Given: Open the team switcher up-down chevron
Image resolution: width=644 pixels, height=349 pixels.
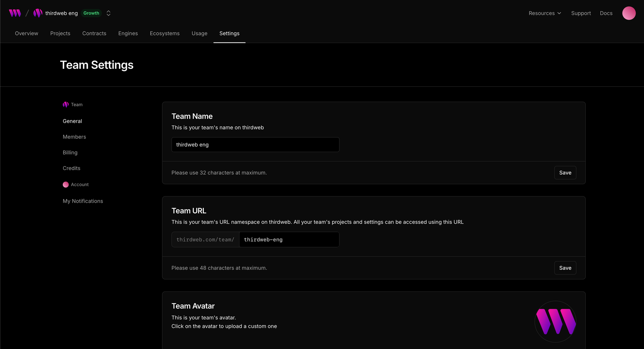Looking at the screenshot, I should pyautogui.click(x=109, y=13).
